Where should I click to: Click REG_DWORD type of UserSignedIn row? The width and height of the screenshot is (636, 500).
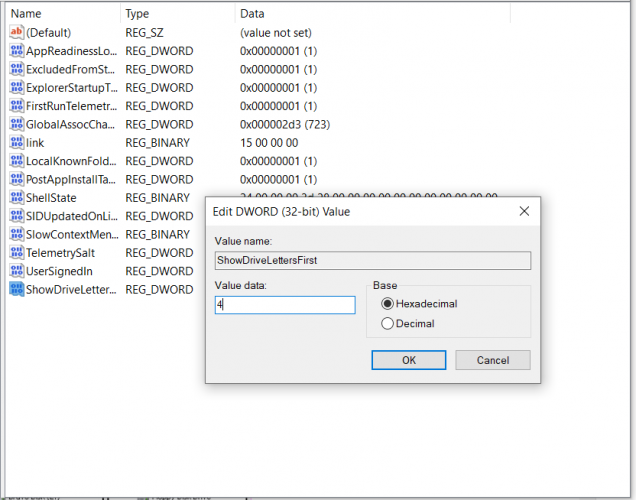pos(159,271)
